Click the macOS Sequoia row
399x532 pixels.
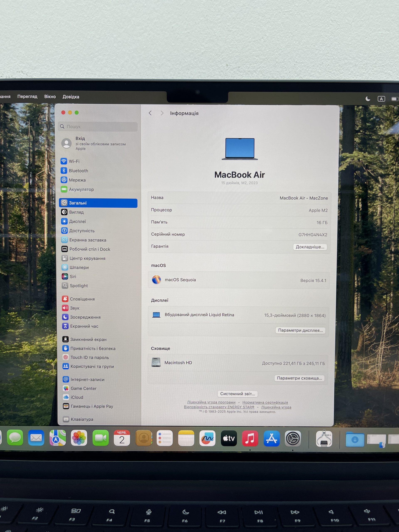point(239,280)
